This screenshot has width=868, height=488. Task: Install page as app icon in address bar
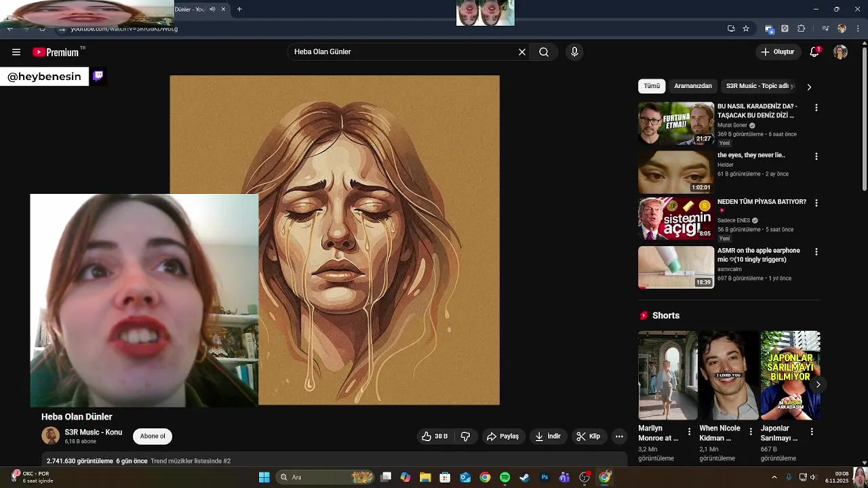tap(731, 28)
